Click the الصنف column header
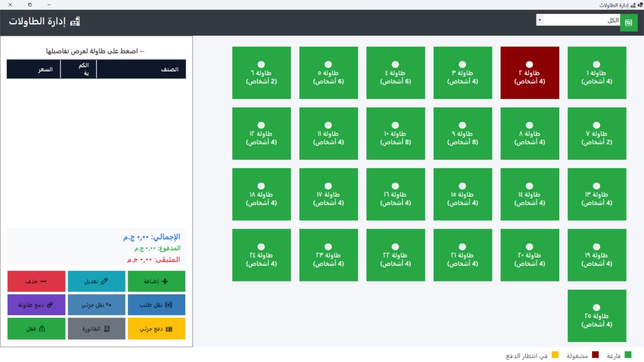Screen dimensions: 644x362 [x=141, y=69]
